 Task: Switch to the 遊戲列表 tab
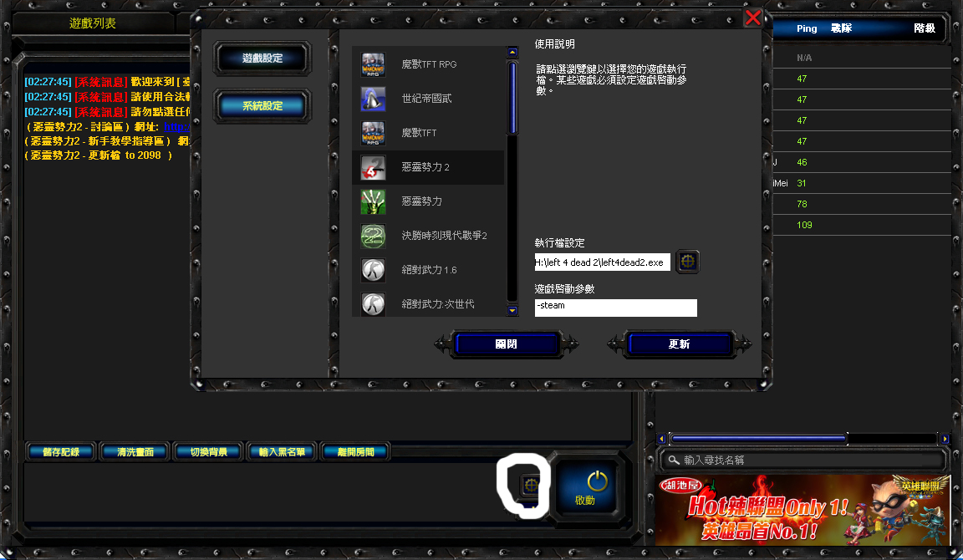pos(93,23)
